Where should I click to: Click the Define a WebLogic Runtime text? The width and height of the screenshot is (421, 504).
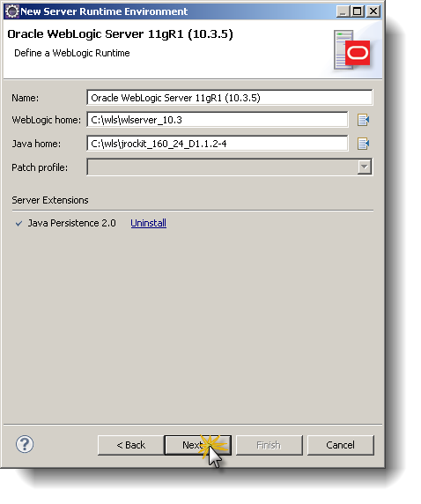[72, 53]
